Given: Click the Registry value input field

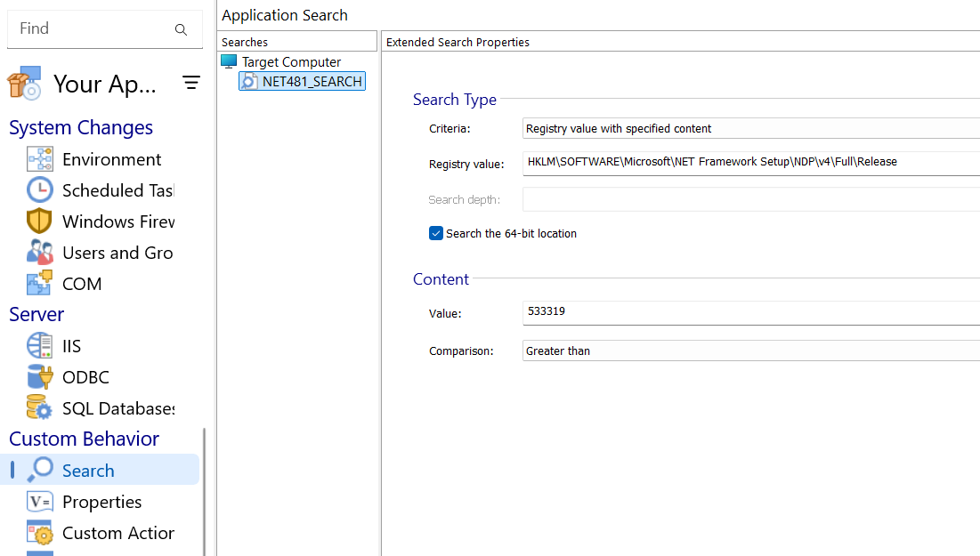Looking at the screenshot, I should pyautogui.click(x=751, y=162).
